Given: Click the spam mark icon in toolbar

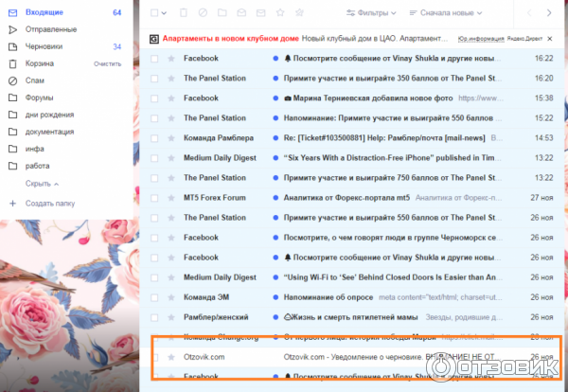Looking at the screenshot, I should 203,13.
